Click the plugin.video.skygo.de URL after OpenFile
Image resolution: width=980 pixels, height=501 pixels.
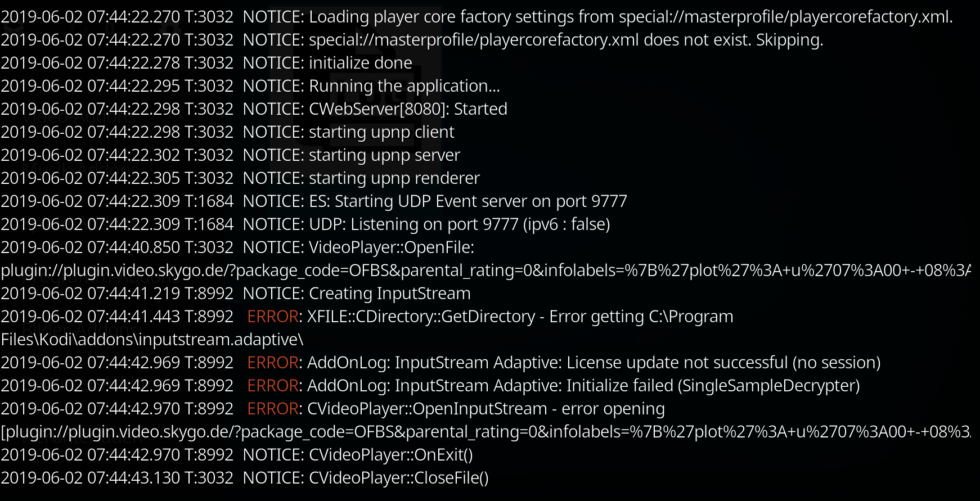(486, 270)
